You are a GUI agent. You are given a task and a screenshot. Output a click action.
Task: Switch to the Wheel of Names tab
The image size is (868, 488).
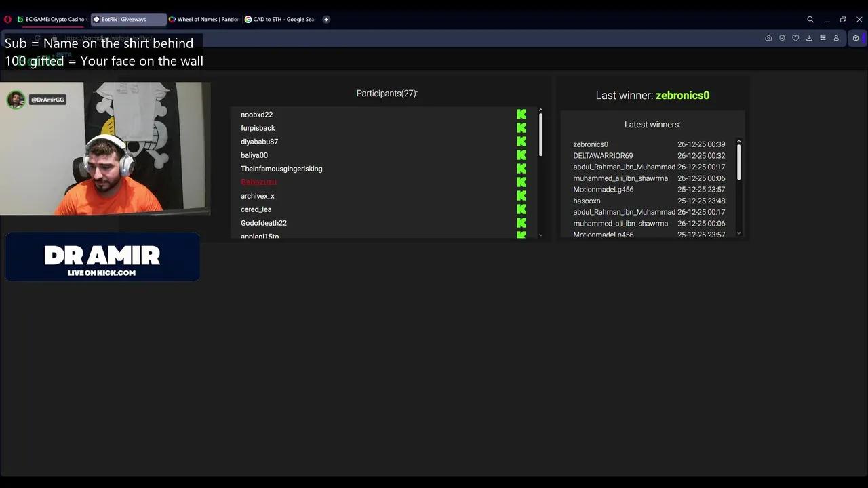pyautogui.click(x=203, y=20)
